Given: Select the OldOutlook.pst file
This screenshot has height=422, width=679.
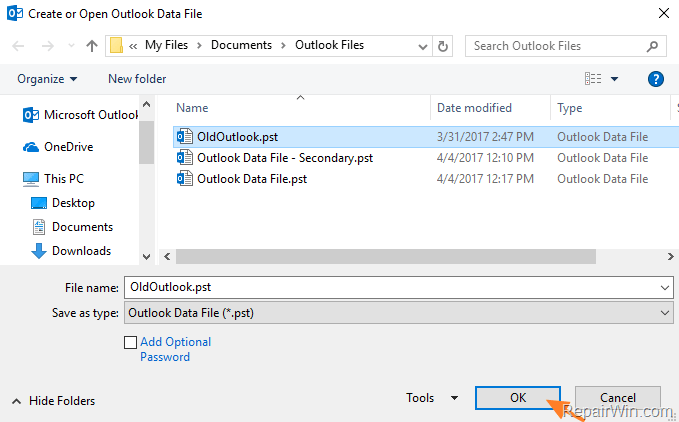Looking at the screenshot, I should pos(426,137).
